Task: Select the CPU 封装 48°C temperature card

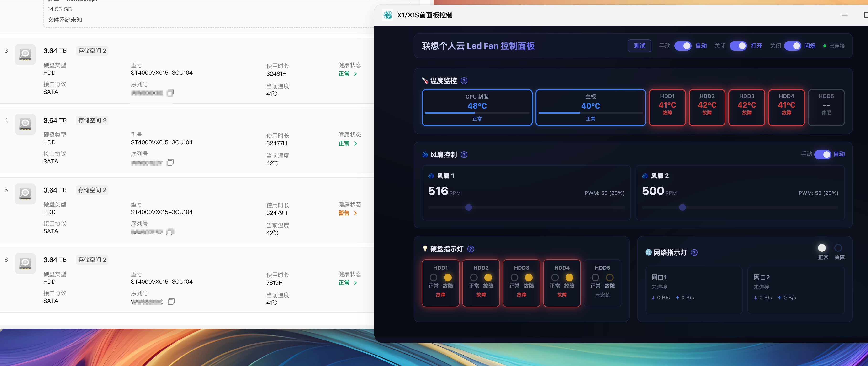Action: click(477, 108)
